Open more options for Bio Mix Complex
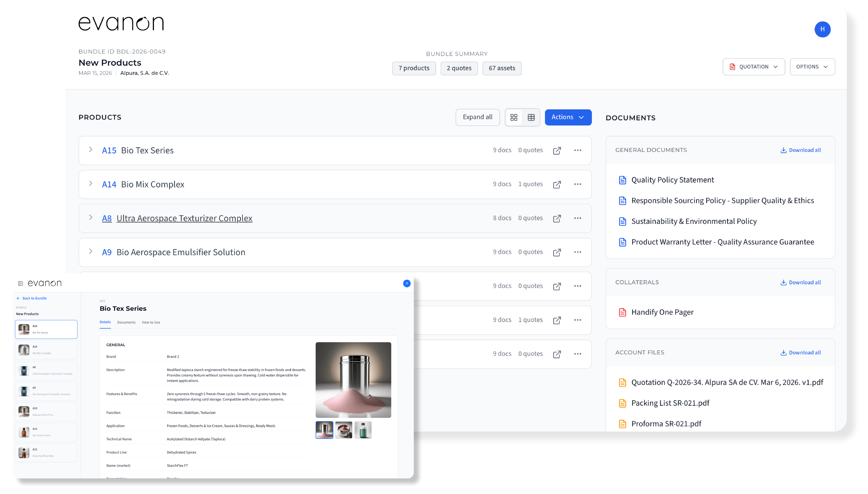The height and width of the screenshot is (494, 868). pos(577,184)
